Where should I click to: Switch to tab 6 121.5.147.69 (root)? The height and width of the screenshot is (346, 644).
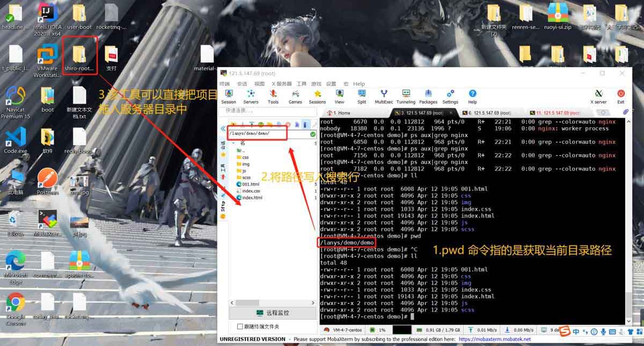[x=489, y=113]
